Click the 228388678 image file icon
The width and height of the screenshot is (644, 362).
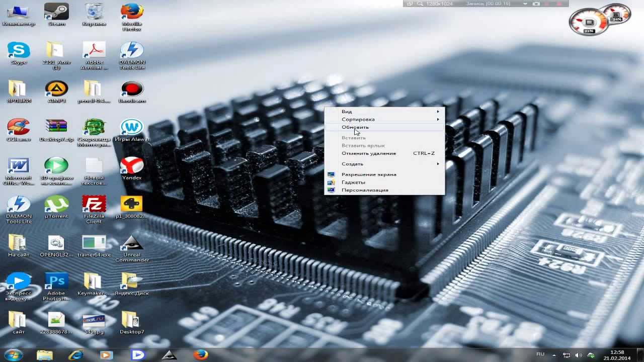pyautogui.click(x=56, y=323)
